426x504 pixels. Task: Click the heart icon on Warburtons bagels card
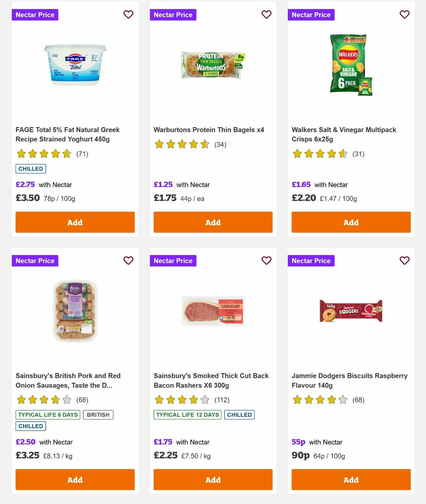[266, 15]
